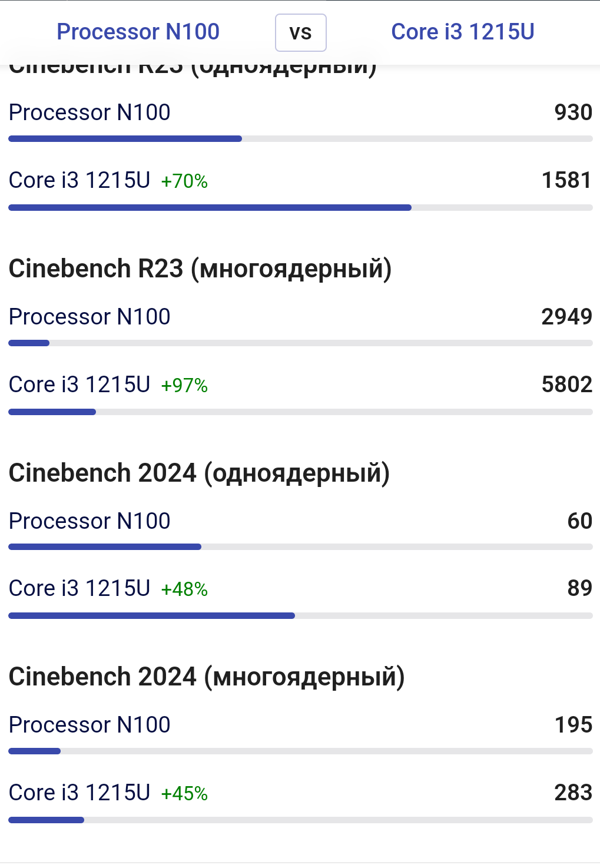Open the Core i3 1215U header link
Viewport: 600px width, 868px height.
pos(463,32)
